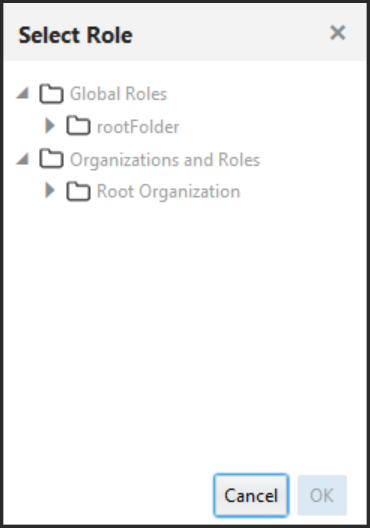Image resolution: width=370 pixels, height=528 pixels.
Task: Collapse the Organizations and Roles arrow
Action: coord(23,159)
